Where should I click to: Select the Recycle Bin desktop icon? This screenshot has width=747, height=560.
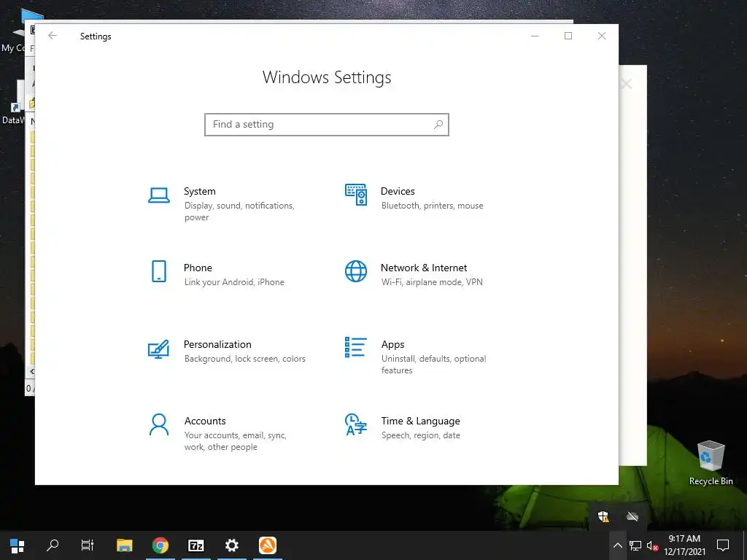[x=711, y=463]
